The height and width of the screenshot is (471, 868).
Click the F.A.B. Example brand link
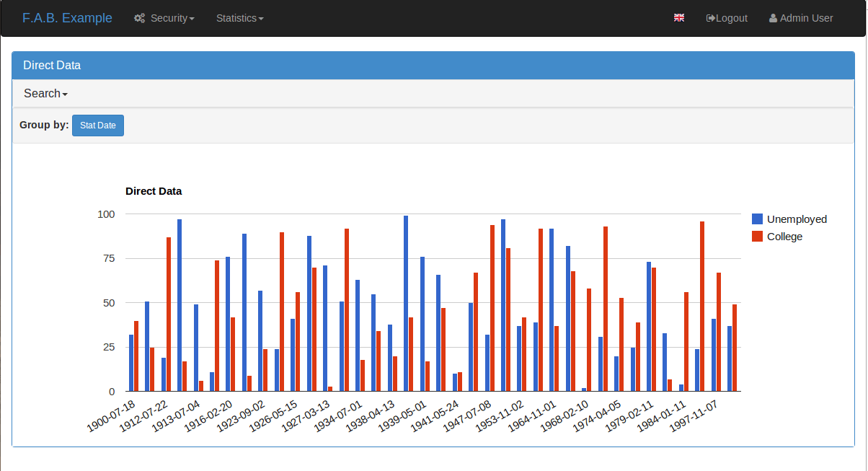tap(68, 17)
